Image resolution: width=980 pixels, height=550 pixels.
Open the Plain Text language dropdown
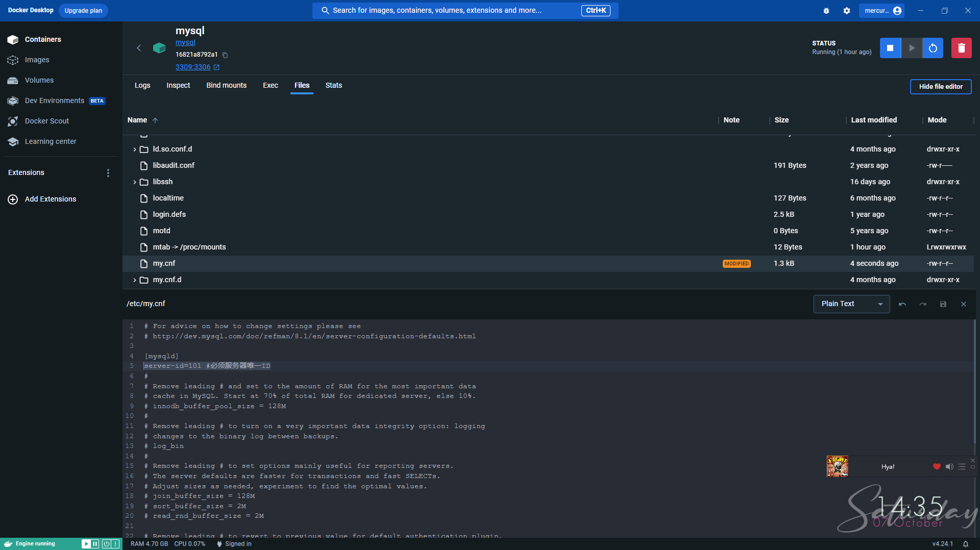851,304
